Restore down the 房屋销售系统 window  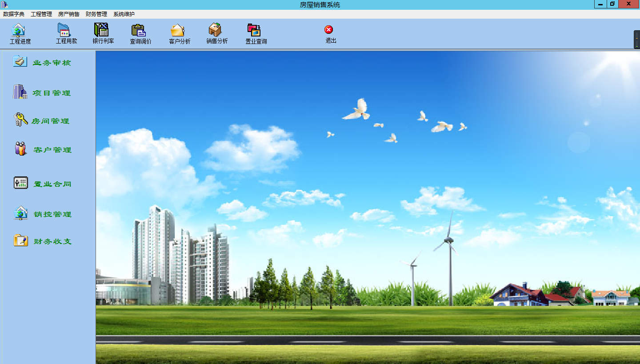click(x=612, y=4)
